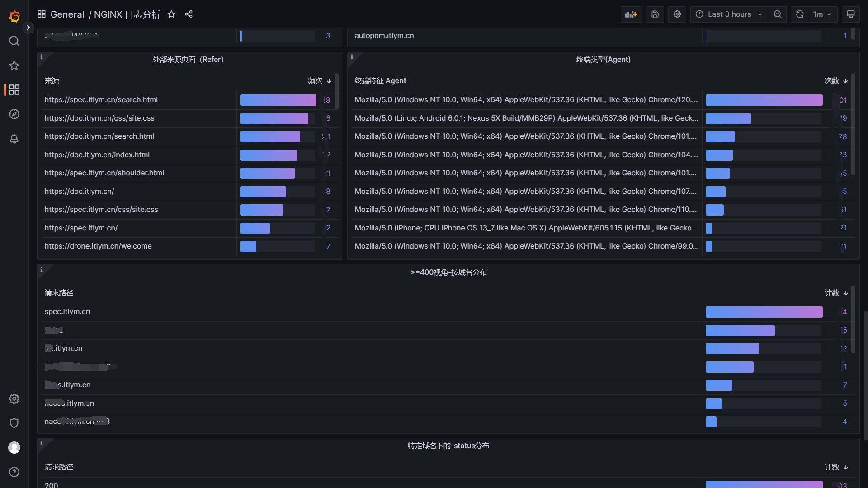
Task: Cycle view mode via monitor icon
Action: pyautogui.click(x=851, y=14)
